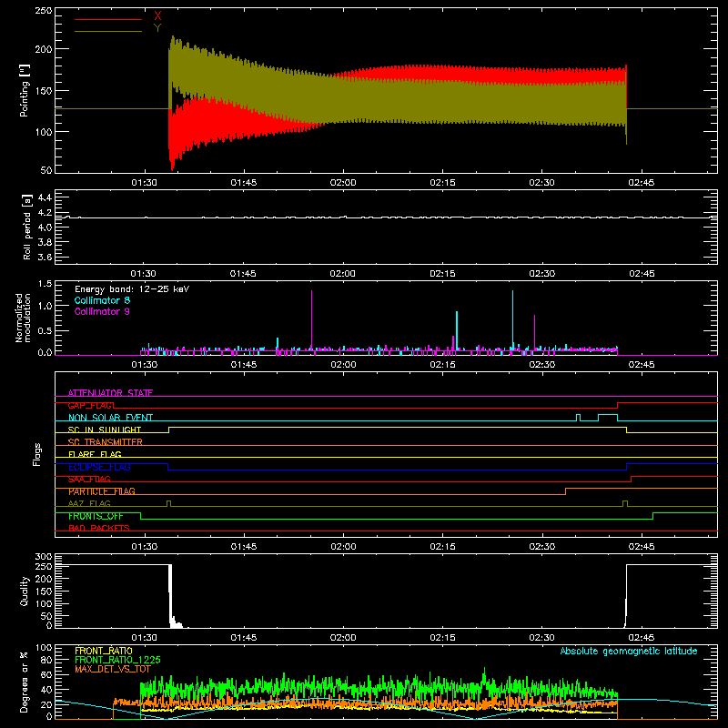Click the magenta 'Collimator 9' legend text

[102, 311]
